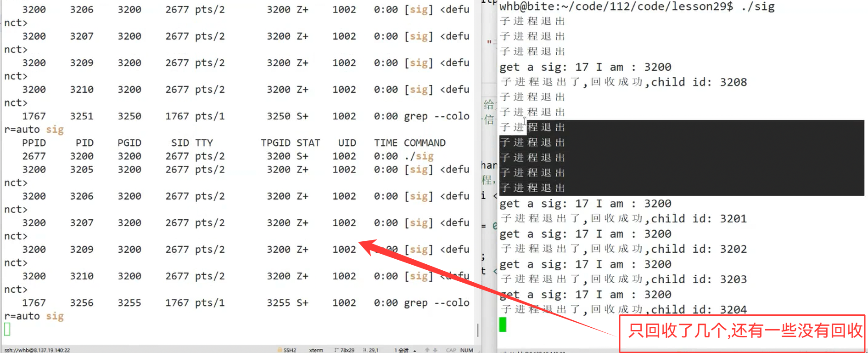Click the COMMAND column header
Image resolution: width=868 pixels, height=353 pixels.
click(x=425, y=143)
